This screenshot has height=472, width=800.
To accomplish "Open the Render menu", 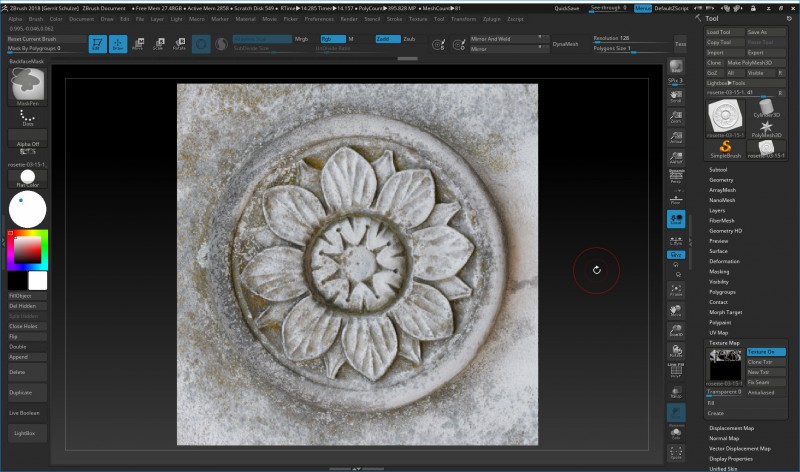I will click(349, 19).
